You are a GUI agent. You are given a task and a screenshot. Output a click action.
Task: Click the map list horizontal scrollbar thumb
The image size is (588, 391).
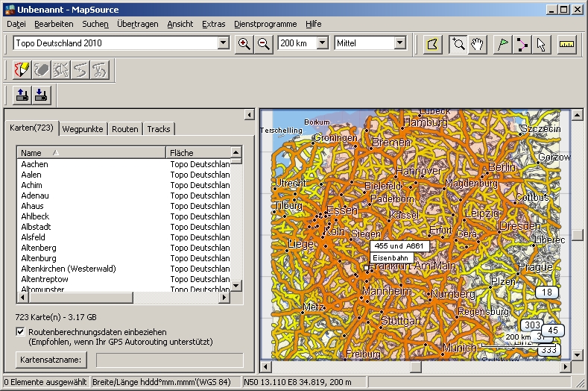pos(80,298)
